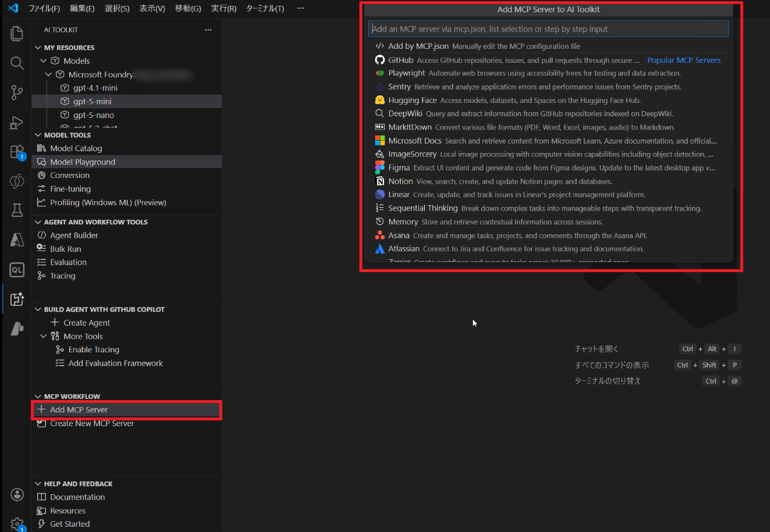Choose the Playwright MCP server

point(407,73)
